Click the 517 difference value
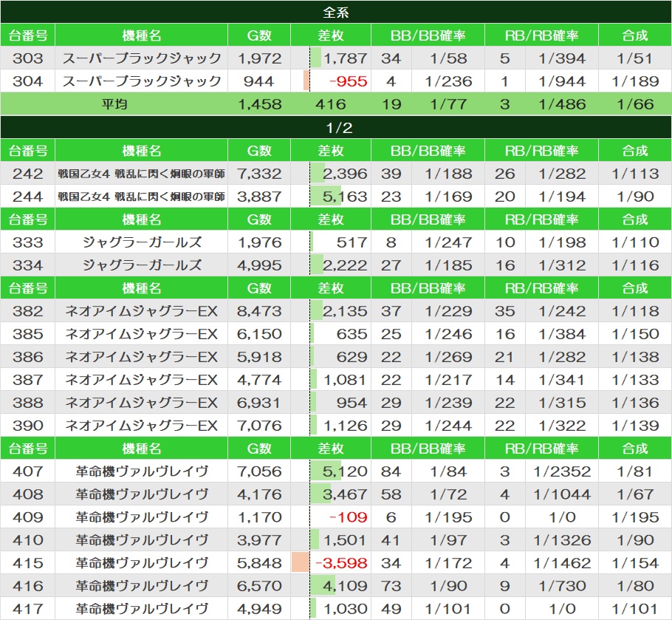Viewport: 672px width, 620px height. (x=352, y=242)
